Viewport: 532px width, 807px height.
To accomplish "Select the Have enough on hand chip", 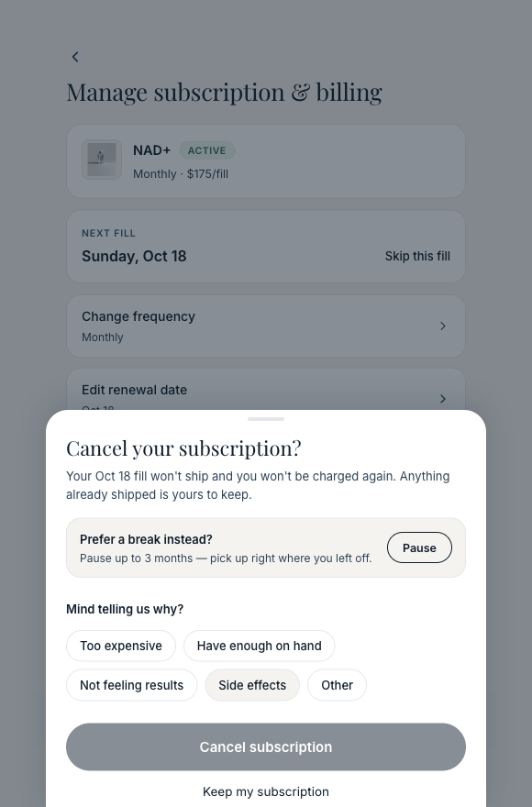I will coord(259,646).
